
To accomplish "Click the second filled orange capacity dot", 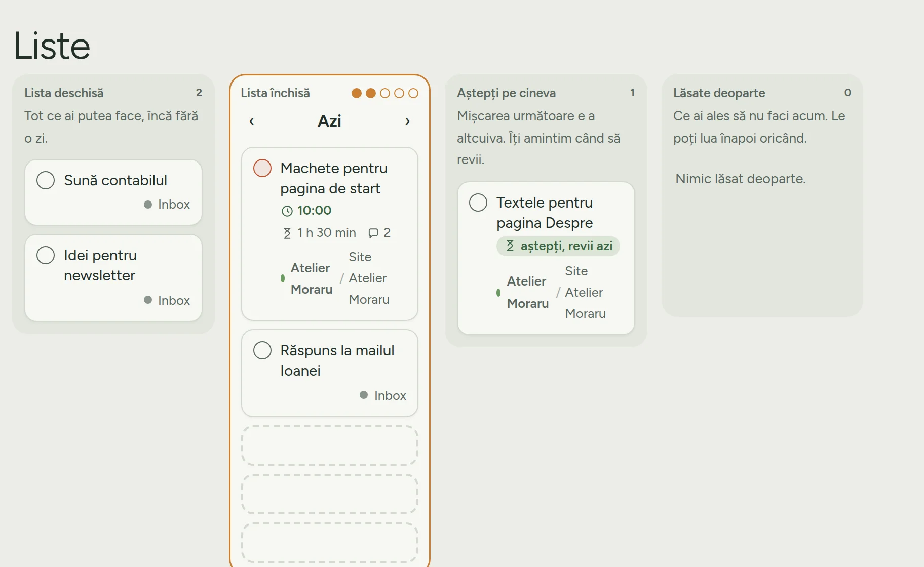I will click(x=371, y=93).
